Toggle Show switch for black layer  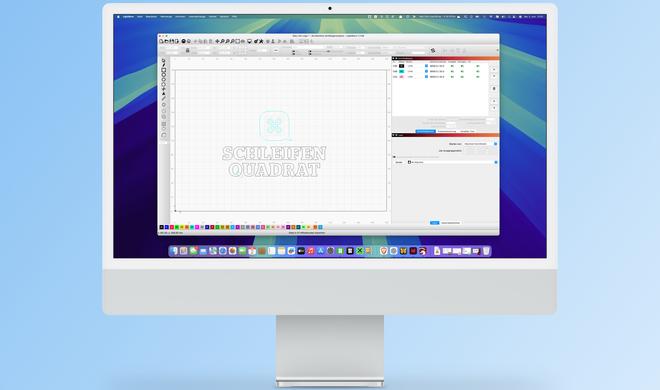pyautogui.click(x=462, y=66)
